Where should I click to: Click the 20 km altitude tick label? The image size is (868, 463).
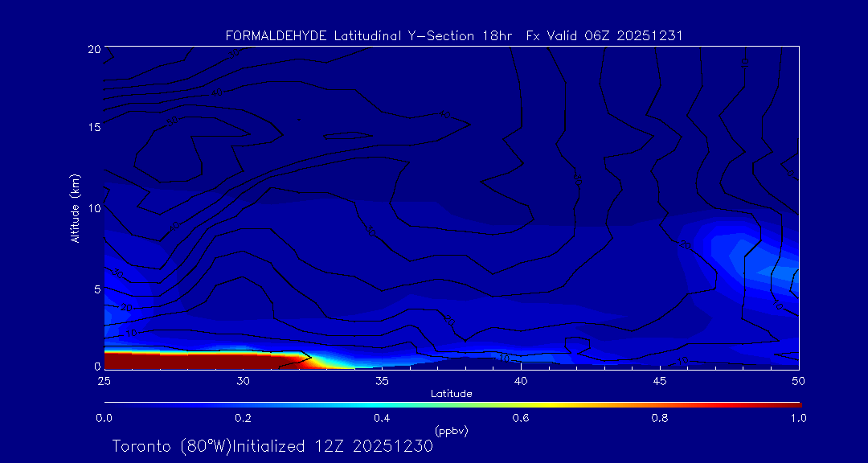pyautogui.click(x=93, y=49)
